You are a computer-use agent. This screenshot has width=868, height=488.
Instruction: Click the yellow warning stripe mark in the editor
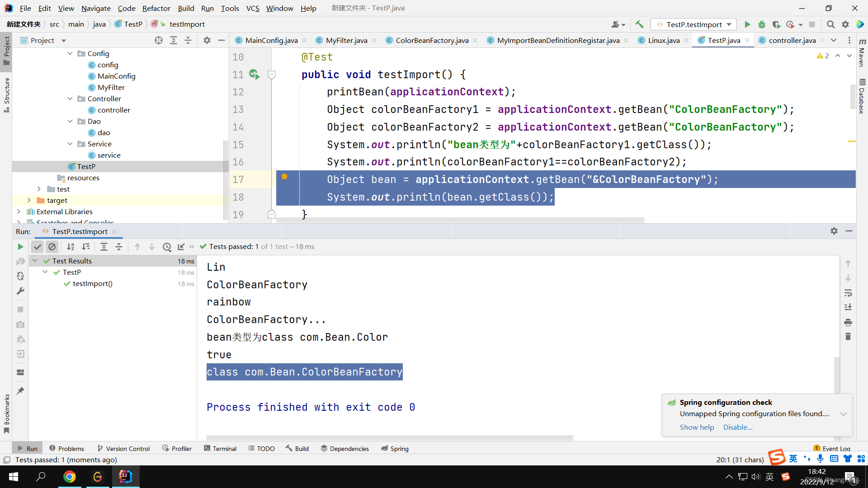pos(852,141)
